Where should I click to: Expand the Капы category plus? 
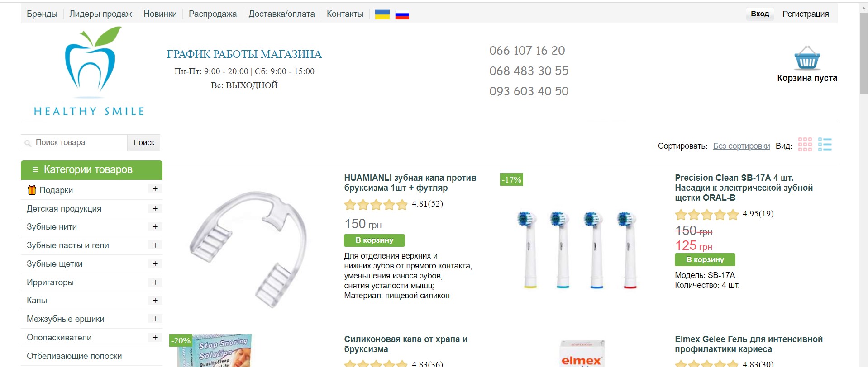tap(155, 300)
